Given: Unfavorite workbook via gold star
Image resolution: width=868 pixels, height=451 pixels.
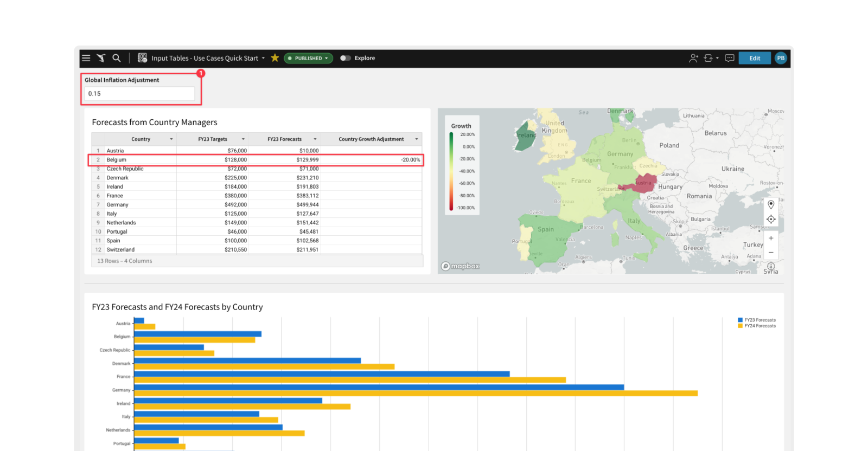Looking at the screenshot, I should coord(275,58).
